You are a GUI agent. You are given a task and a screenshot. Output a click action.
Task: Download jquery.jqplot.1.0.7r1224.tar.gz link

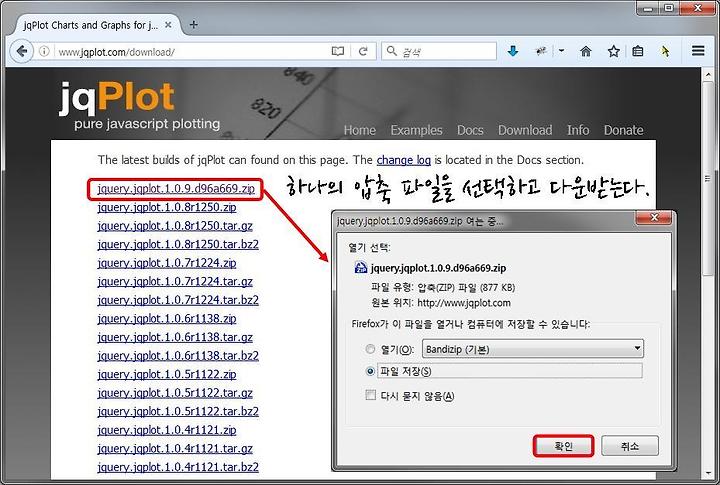coord(175,282)
